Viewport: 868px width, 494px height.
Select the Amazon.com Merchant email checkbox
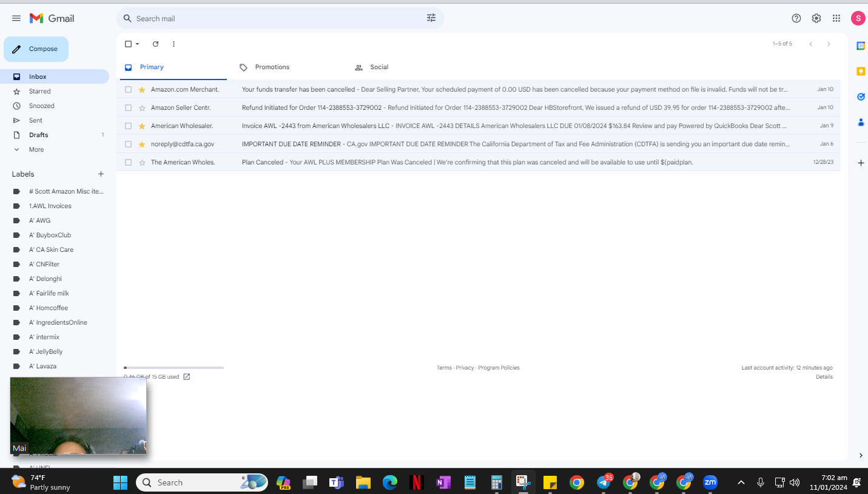(128, 89)
